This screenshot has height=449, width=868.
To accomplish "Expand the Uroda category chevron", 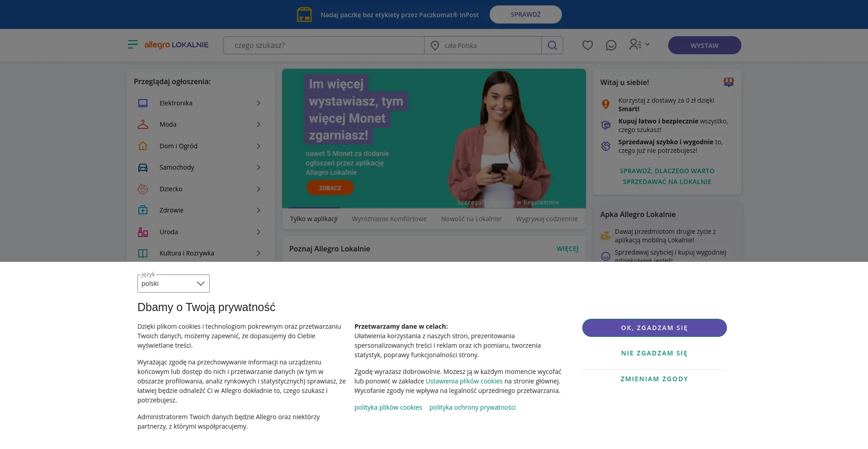I will (x=259, y=232).
